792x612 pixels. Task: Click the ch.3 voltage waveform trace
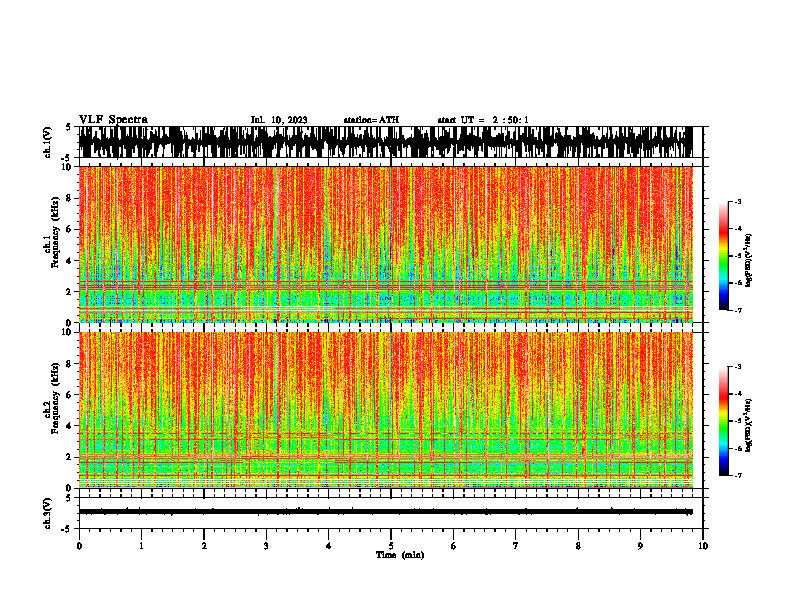tap(385, 512)
